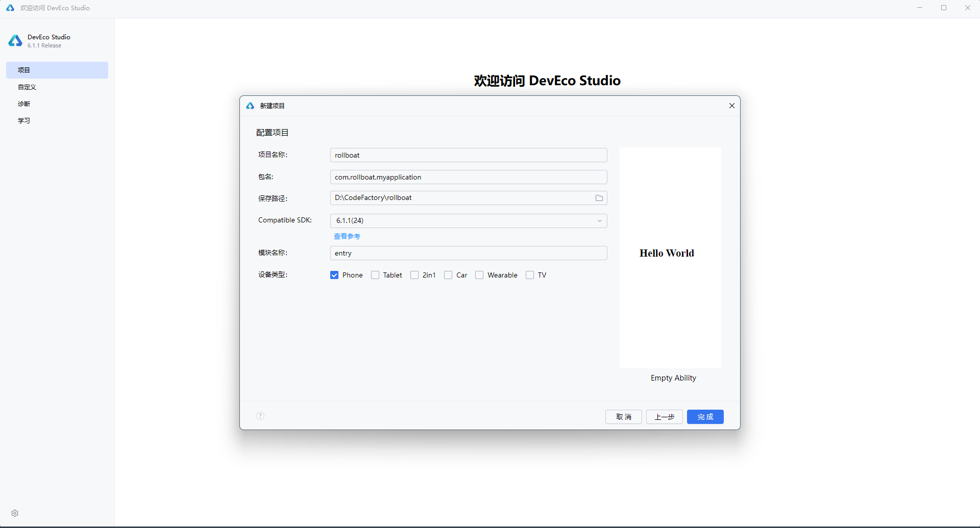This screenshot has width=980, height=528.
Task: Click the 完成 button to finish
Action: [x=705, y=417]
